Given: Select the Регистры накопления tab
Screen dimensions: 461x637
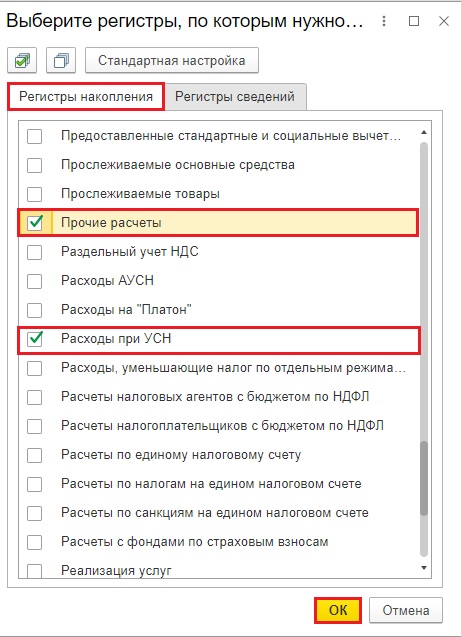Looking at the screenshot, I should pos(86,97).
